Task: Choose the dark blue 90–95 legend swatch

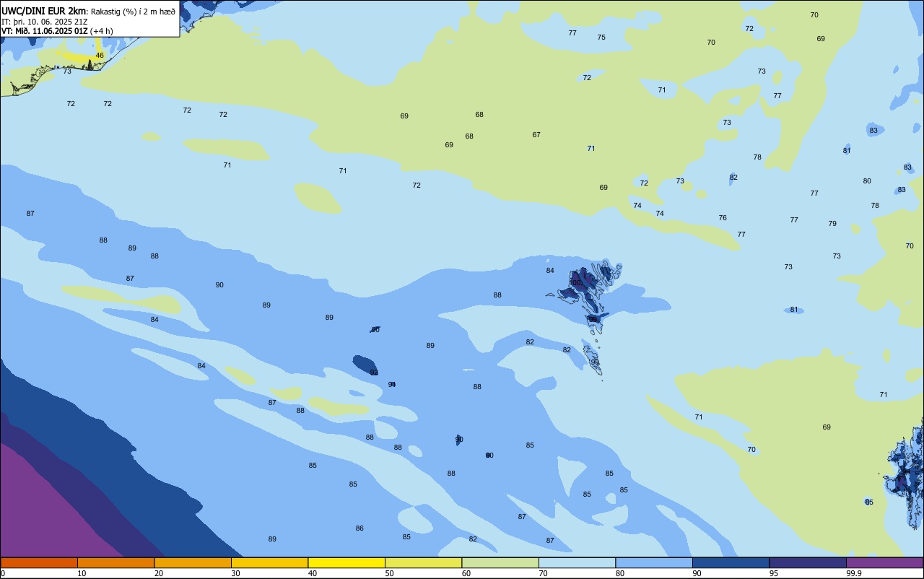Action: tap(731, 562)
